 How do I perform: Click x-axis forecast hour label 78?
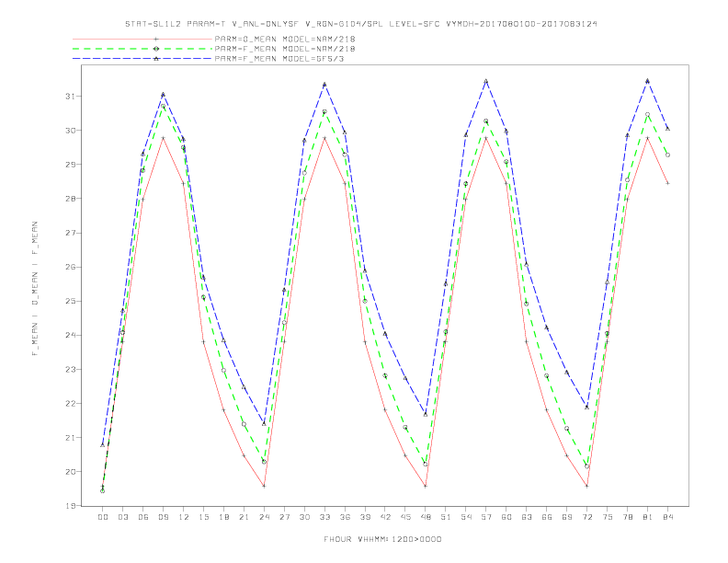(x=627, y=517)
